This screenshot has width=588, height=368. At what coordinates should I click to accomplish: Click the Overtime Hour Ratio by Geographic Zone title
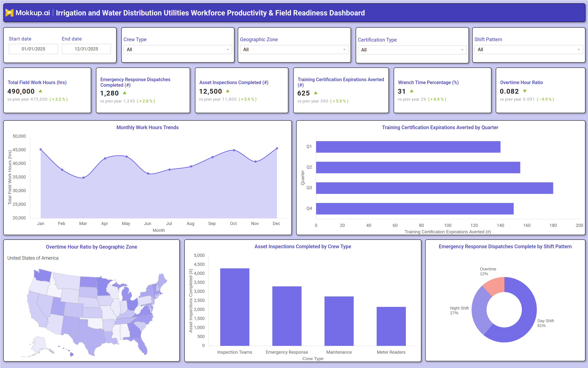click(91, 247)
